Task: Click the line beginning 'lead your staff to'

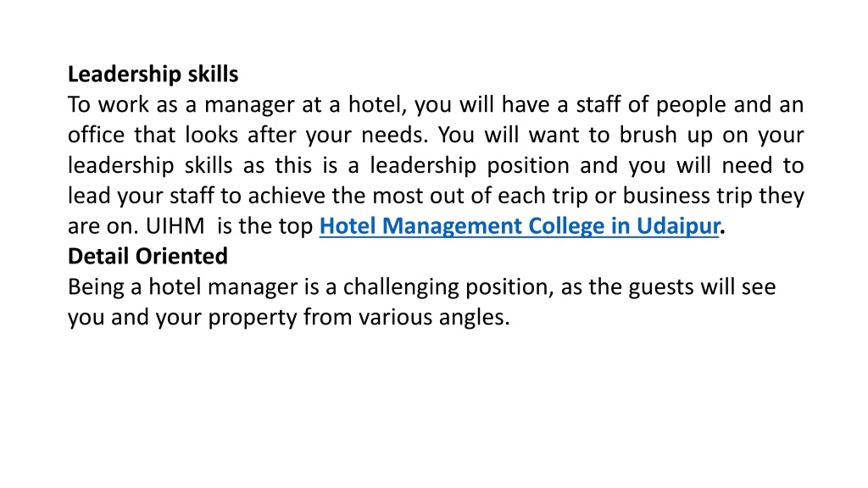Action: point(436,197)
